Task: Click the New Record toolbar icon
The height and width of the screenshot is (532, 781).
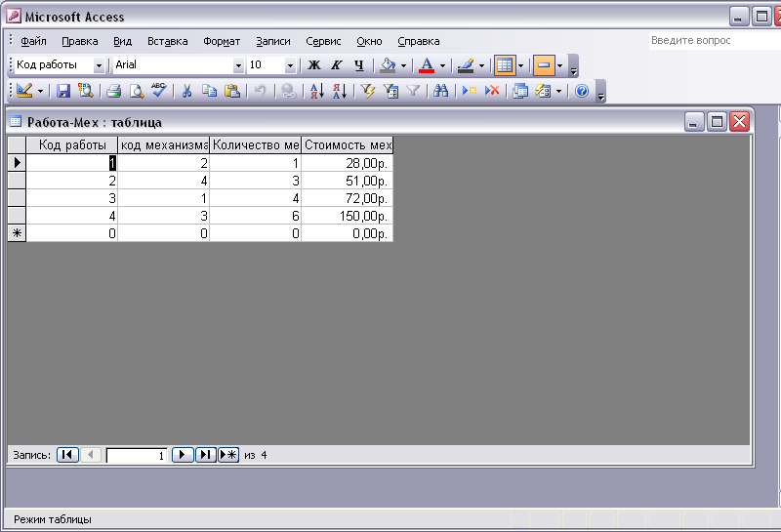Action: tap(470, 91)
